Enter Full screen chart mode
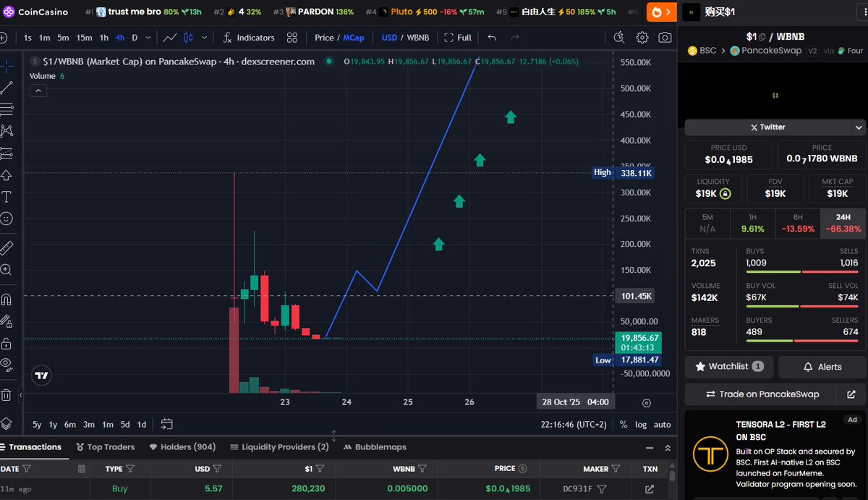The height and width of the screenshot is (500, 868). coord(458,38)
